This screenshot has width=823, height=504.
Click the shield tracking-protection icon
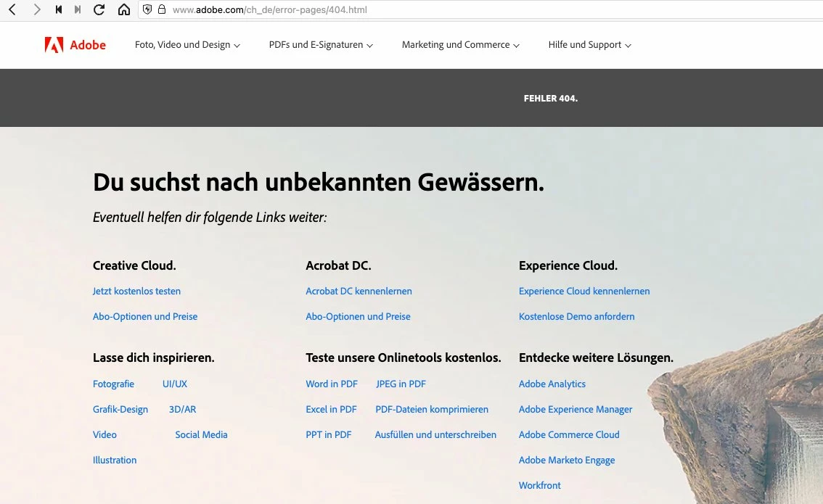click(147, 9)
